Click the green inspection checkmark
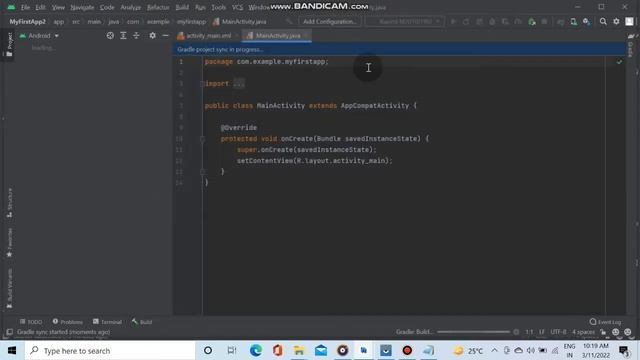The width and height of the screenshot is (640, 360). click(x=619, y=62)
